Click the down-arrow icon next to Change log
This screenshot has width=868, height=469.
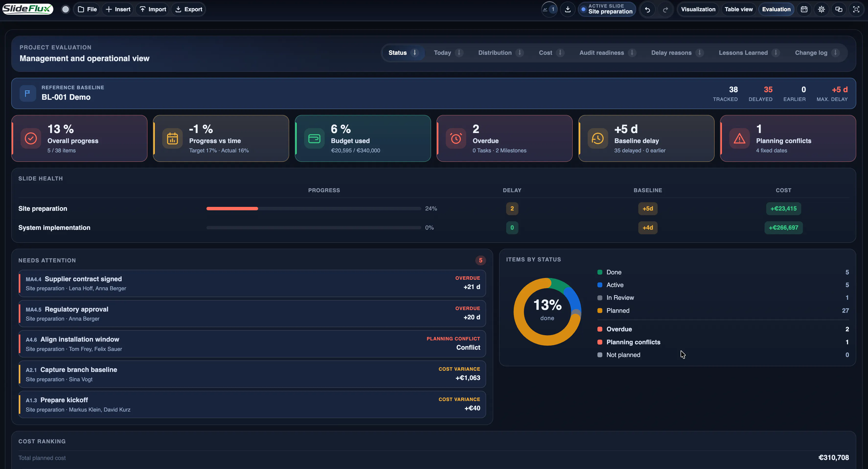coord(835,53)
